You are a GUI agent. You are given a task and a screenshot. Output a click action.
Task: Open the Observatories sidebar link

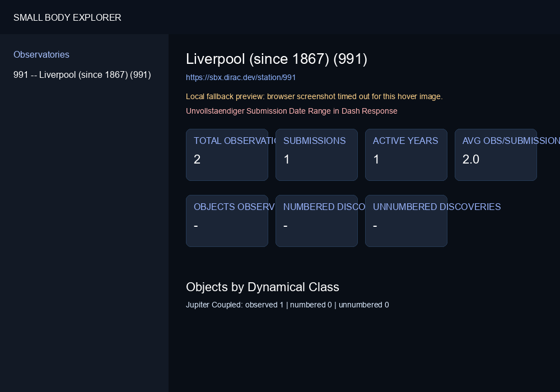pyautogui.click(x=41, y=55)
